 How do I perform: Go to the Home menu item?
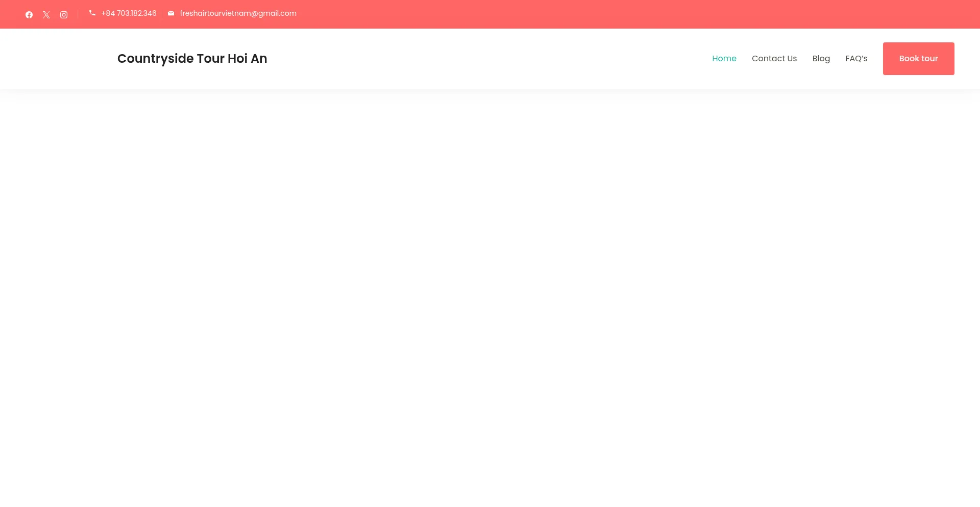click(724, 59)
